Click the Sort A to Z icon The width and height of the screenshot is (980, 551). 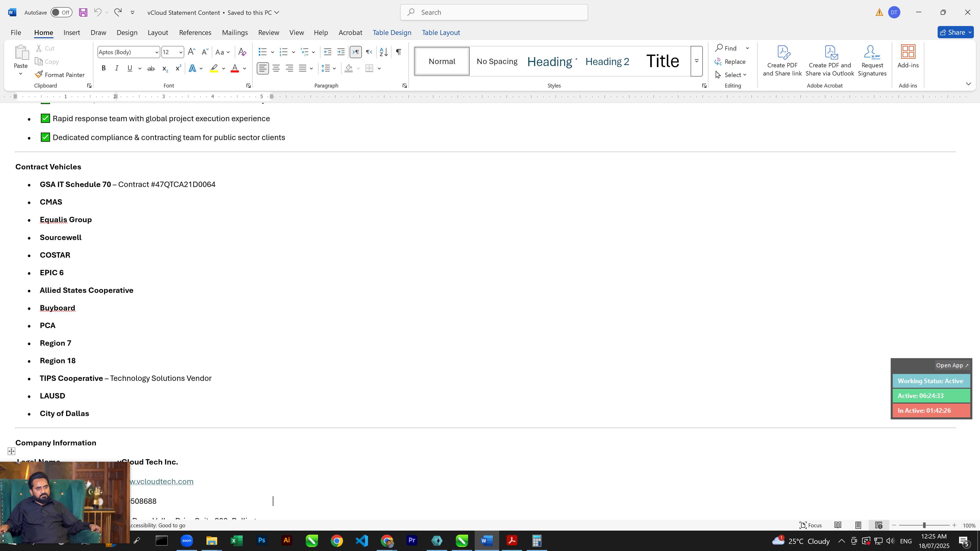[x=384, y=52]
